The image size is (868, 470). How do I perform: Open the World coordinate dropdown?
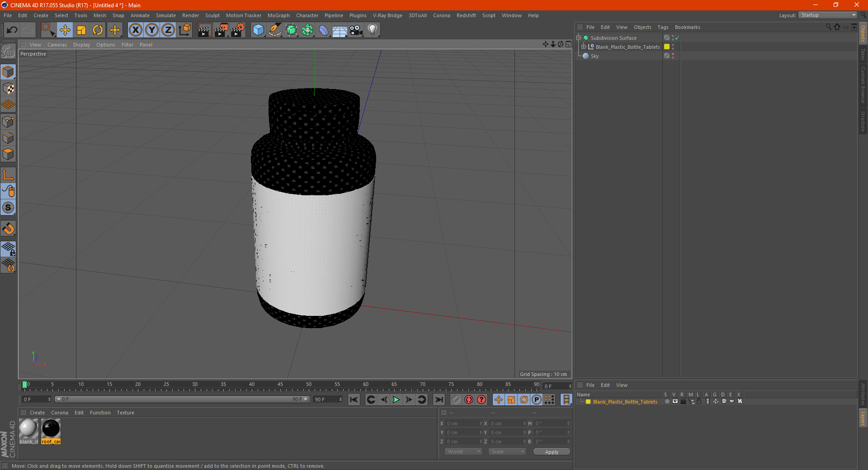463,451
